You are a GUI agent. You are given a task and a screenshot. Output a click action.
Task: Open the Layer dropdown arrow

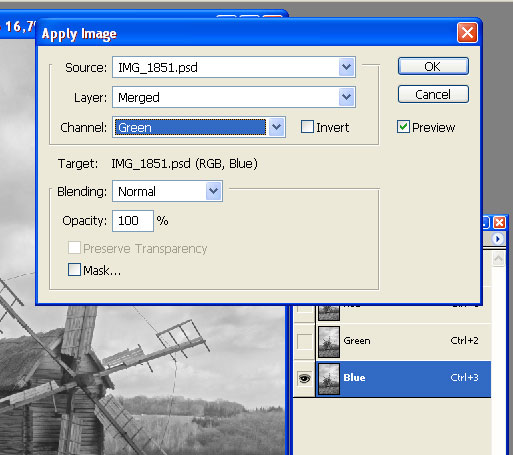(x=346, y=97)
